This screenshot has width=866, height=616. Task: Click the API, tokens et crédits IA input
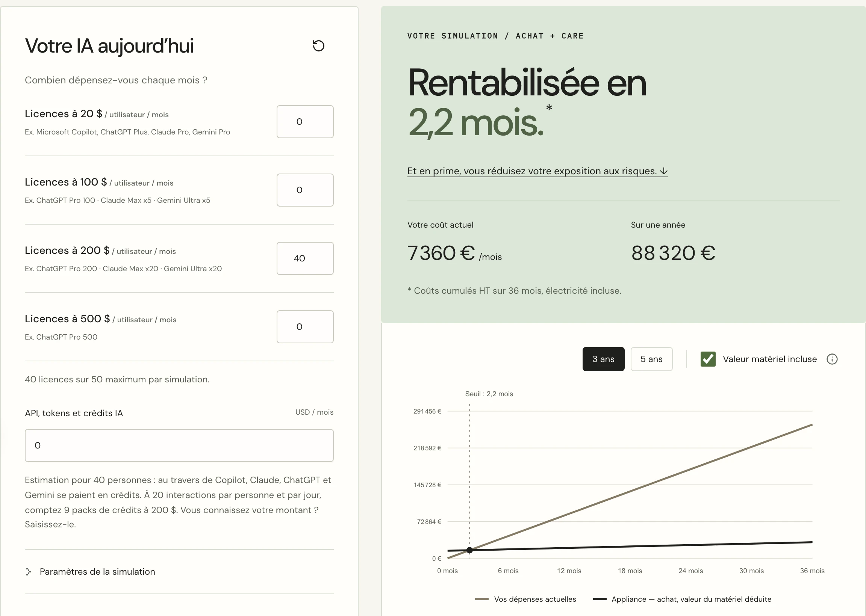179,445
